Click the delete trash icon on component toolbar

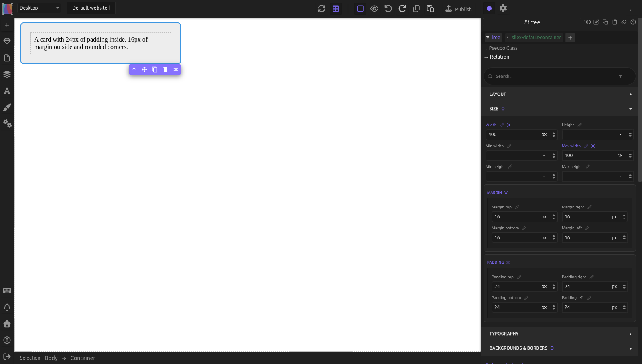[165, 69]
